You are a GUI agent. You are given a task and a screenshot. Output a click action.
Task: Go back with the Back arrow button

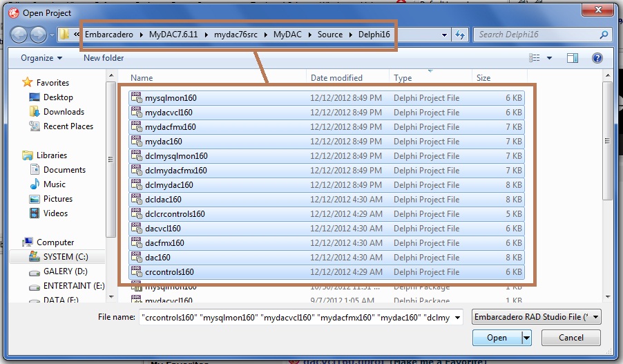pos(19,35)
